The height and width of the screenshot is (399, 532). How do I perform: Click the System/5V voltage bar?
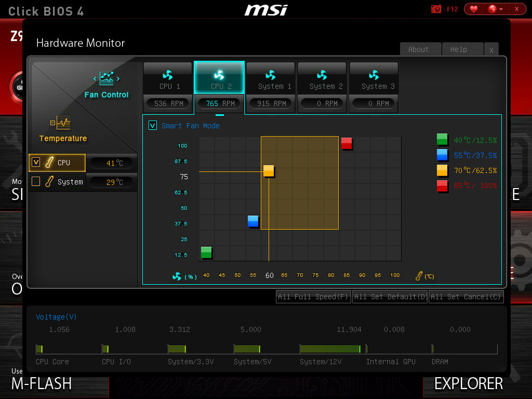tap(247, 349)
